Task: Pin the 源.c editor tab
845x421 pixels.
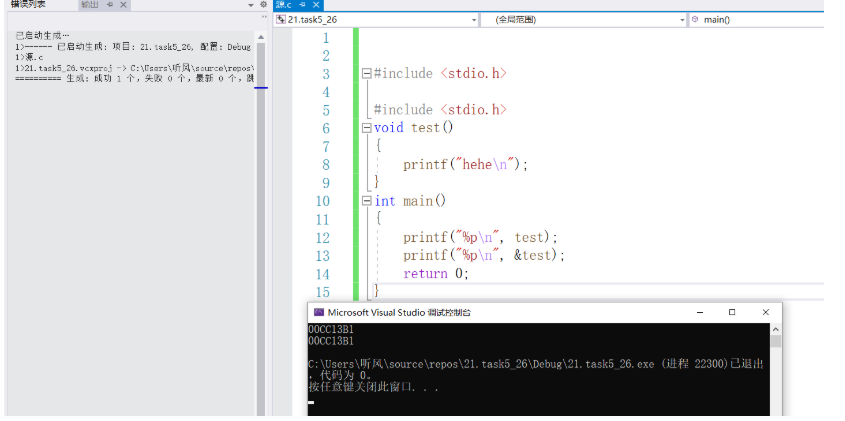Action: click(x=302, y=5)
